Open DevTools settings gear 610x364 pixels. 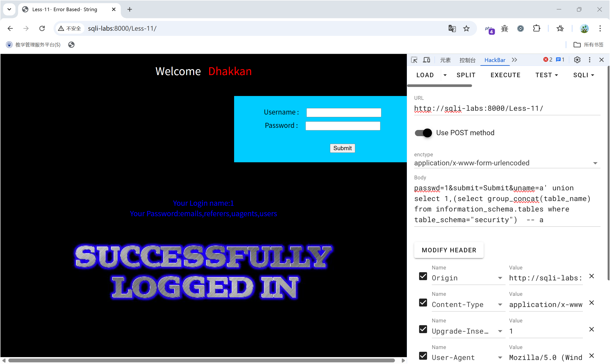577,60
